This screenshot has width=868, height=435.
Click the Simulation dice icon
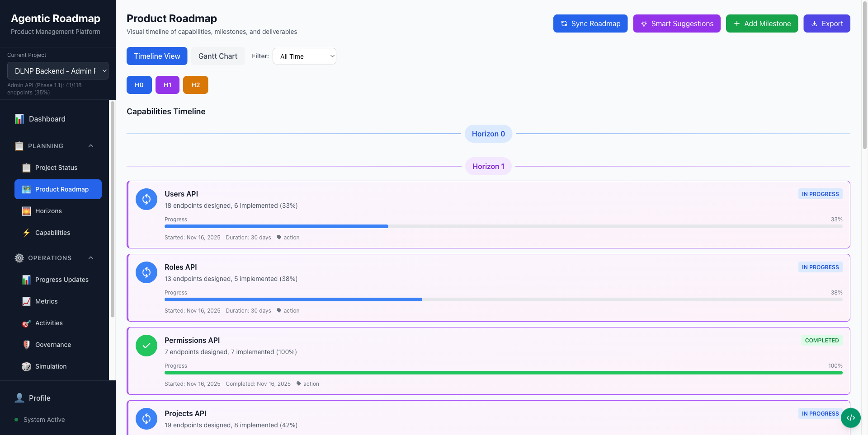[27, 366]
